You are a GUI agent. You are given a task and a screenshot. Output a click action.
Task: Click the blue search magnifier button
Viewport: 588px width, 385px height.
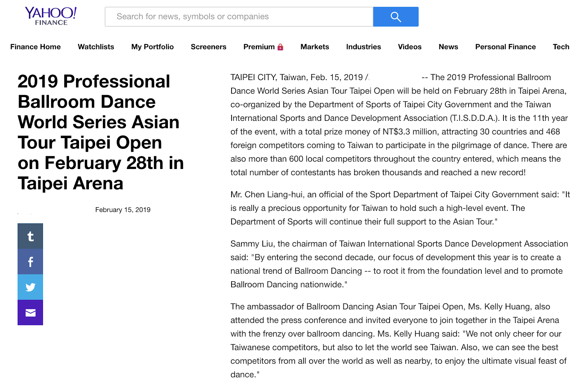396,17
